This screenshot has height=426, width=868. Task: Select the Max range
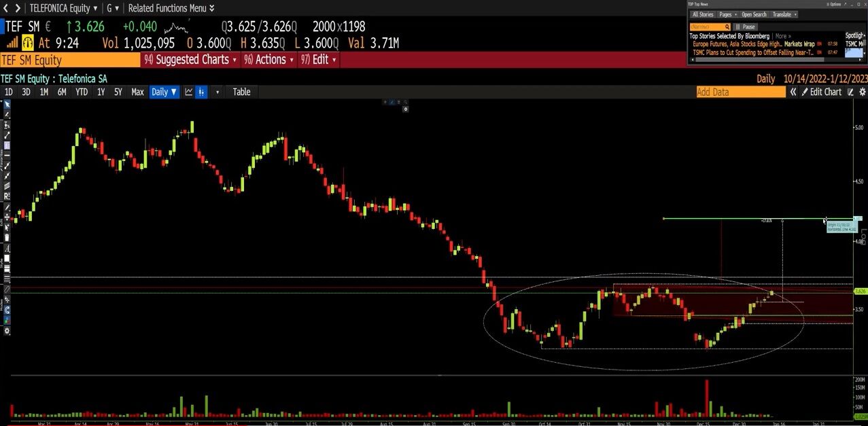click(x=137, y=92)
